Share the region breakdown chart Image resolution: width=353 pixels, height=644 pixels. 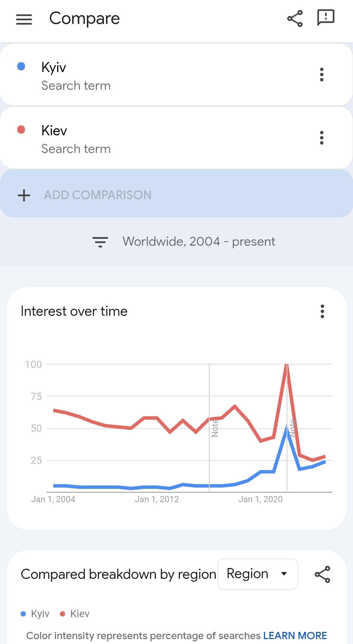coord(322,574)
